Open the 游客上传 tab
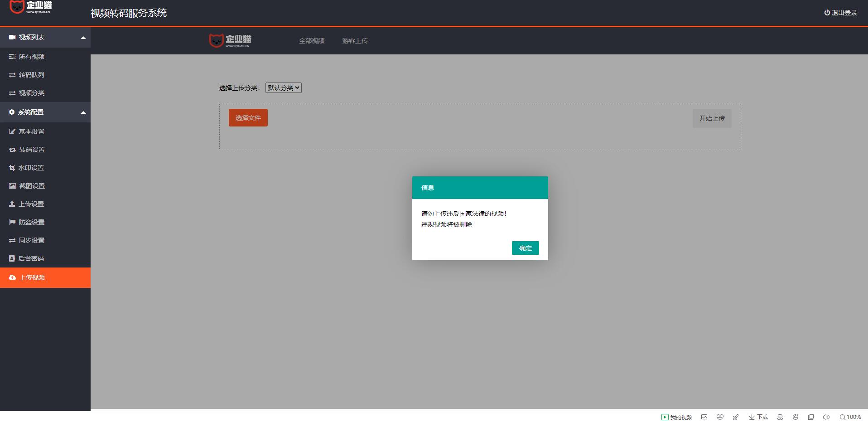This screenshot has width=868, height=423. (355, 41)
